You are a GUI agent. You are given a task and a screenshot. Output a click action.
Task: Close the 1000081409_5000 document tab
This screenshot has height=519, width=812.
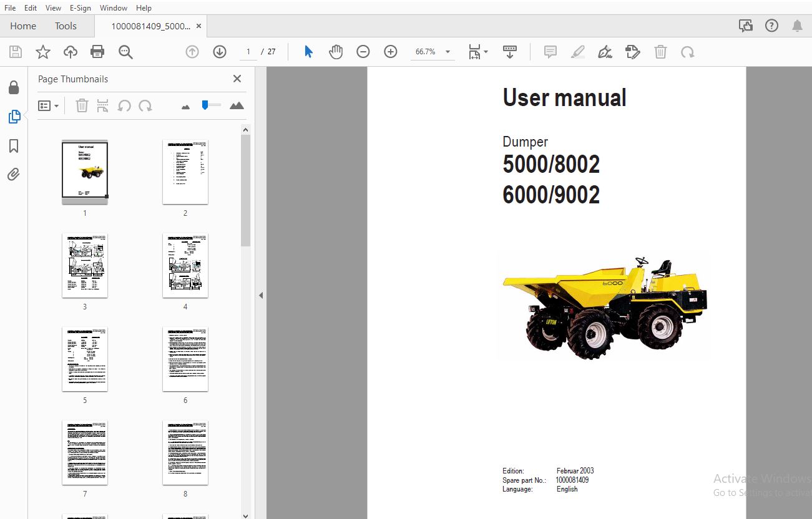point(199,26)
